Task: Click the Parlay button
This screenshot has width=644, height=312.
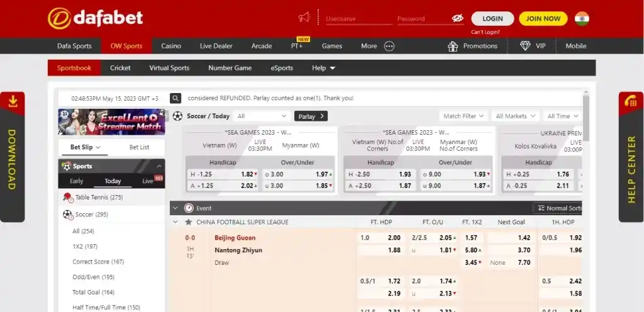Action: 311,116
